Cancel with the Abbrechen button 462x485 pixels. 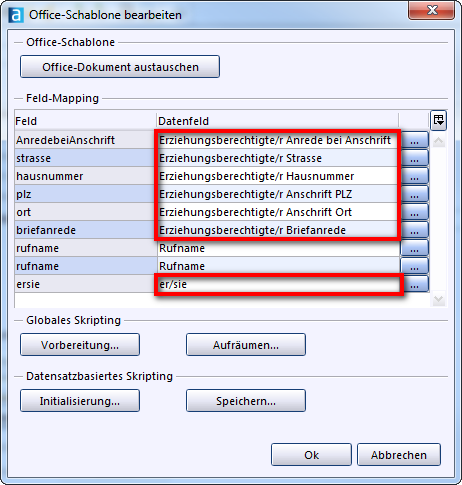pyautogui.click(x=399, y=455)
